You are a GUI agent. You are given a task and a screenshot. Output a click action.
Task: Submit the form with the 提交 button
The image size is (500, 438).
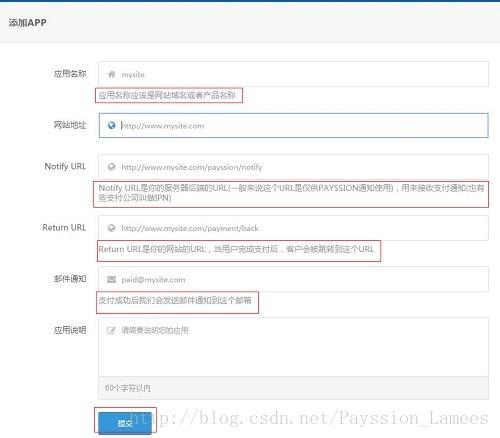pyautogui.click(x=125, y=423)
